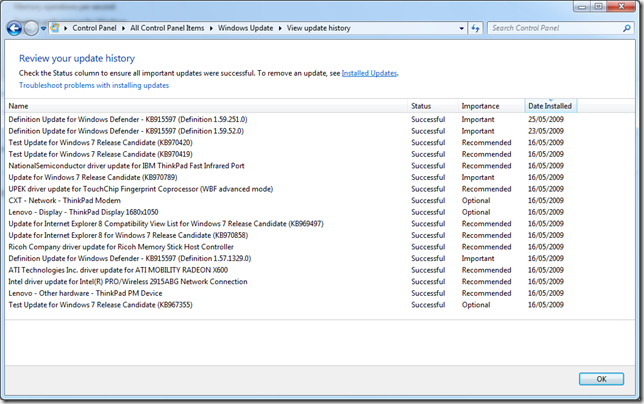
Task: Click Important cell for KB970789 update
Action: coord(478,177)
